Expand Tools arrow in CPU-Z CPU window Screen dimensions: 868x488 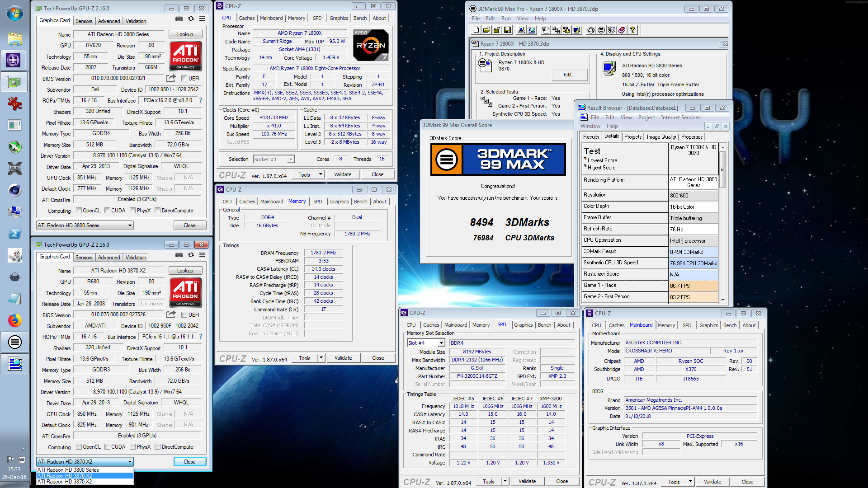click(x=321, y=174)
